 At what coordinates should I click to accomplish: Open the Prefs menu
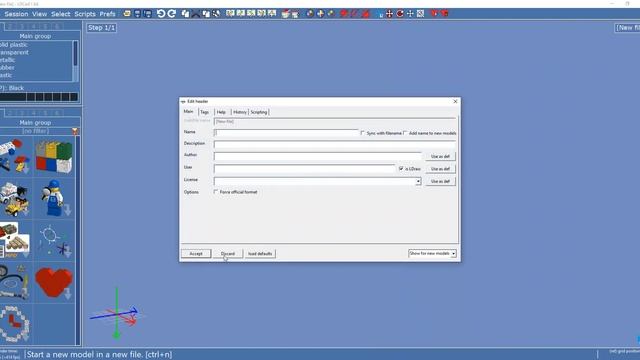click(107, 14)
